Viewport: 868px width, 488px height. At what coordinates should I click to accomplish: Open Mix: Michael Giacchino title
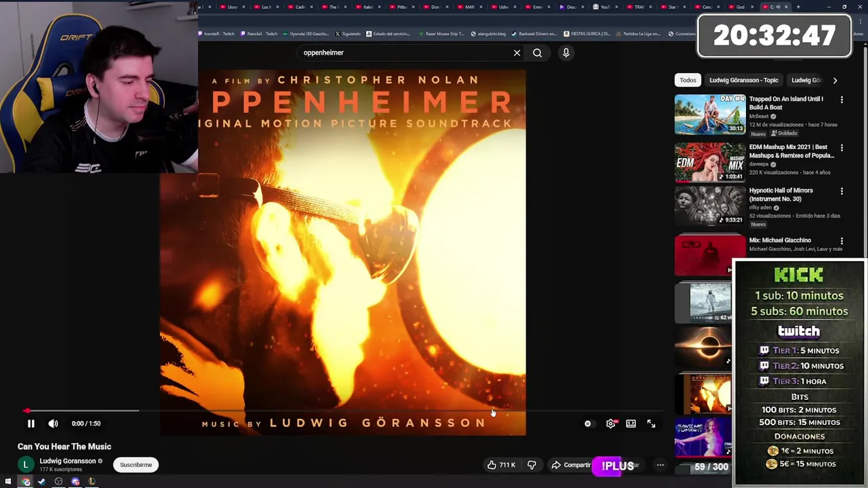point(780,240)
